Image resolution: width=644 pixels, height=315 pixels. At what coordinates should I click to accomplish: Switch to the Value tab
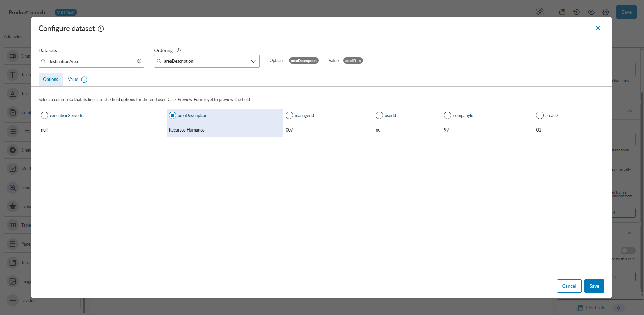point(73,80)
